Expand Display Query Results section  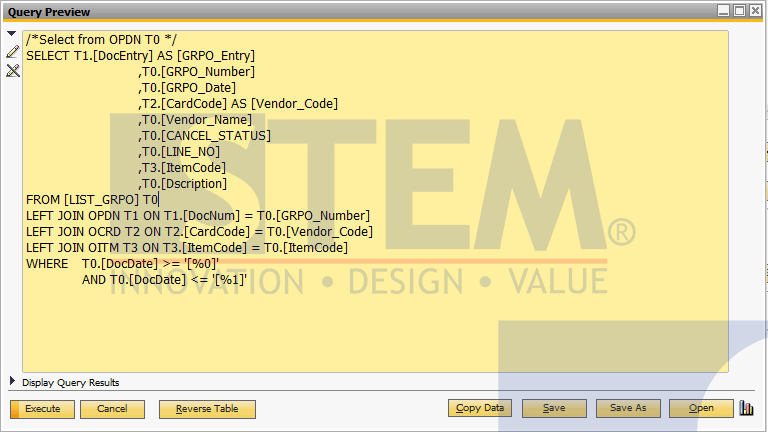[x=12, y=381]
